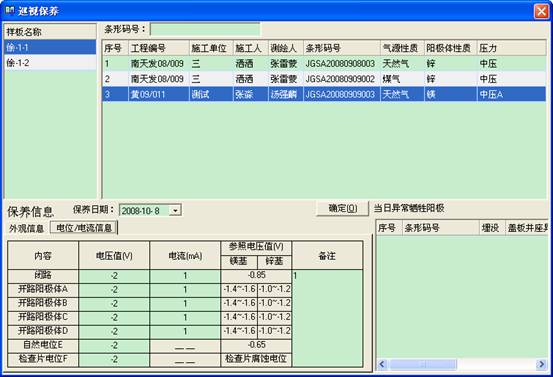This screenshot has width=553, height=377.
Task: Edit 开路阳极体C voltage value cell
Action: pyautogui.click(x=114, y=318)
